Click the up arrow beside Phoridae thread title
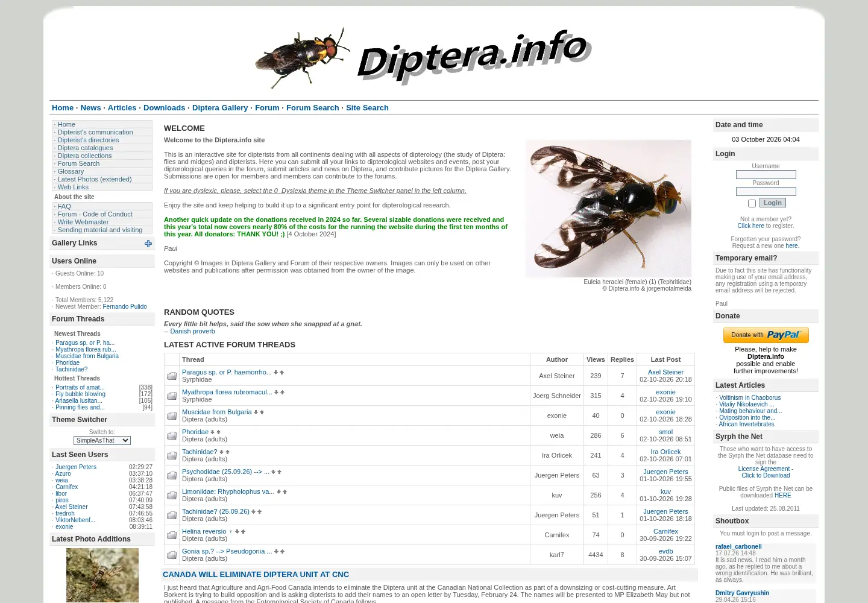This screenshot has width=868, height=603. (x=219, y=432)
